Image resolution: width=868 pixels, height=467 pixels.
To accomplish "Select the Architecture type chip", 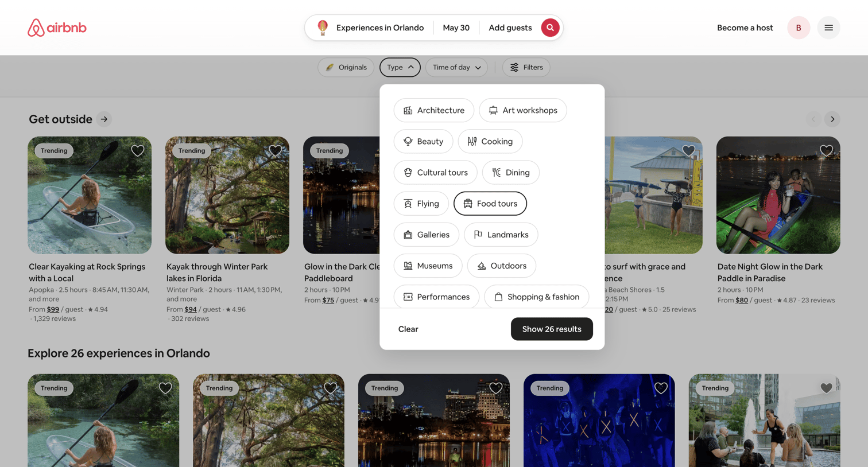I will point(434,110).
